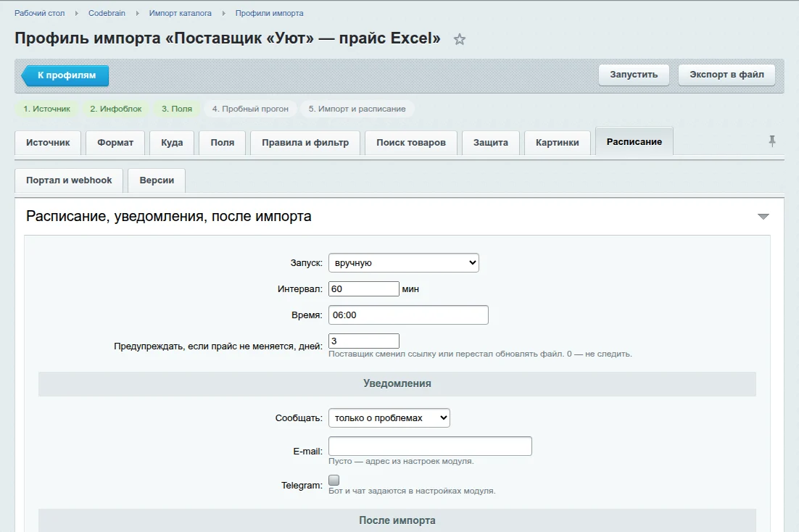Focus the unchanged-price warning days field
This screenshot has height=532, width=799.
(364, 341)
